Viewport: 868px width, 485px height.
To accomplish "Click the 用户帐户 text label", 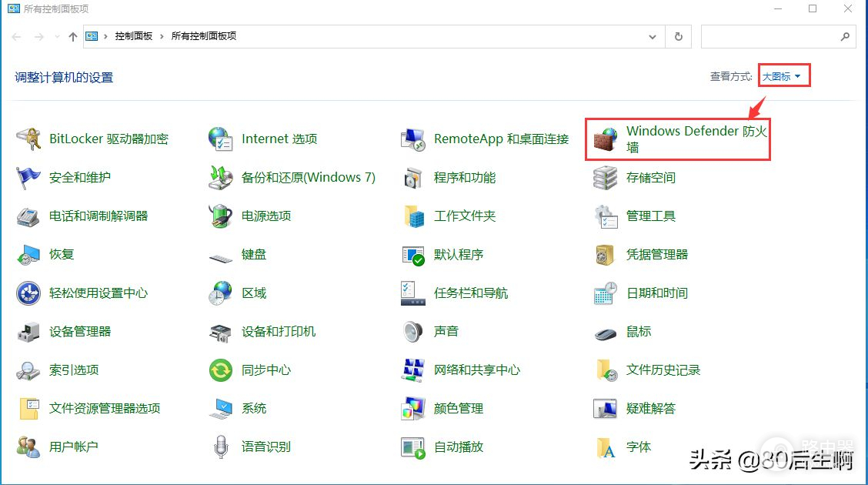I will pyautogui.click(x=73, y=447).
